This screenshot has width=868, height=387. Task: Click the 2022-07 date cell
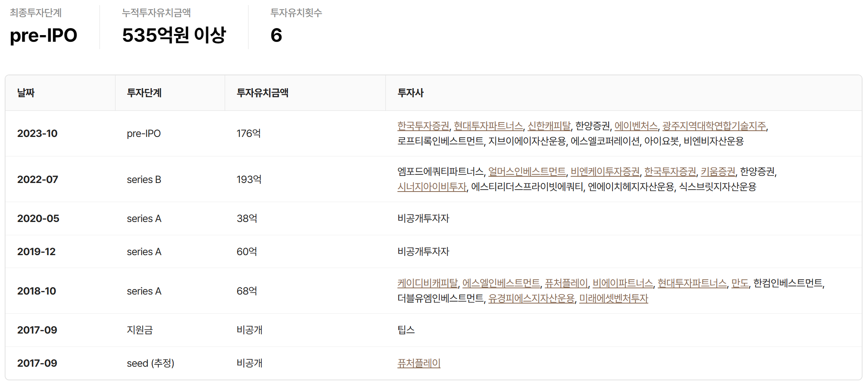[x=37, y=179]
